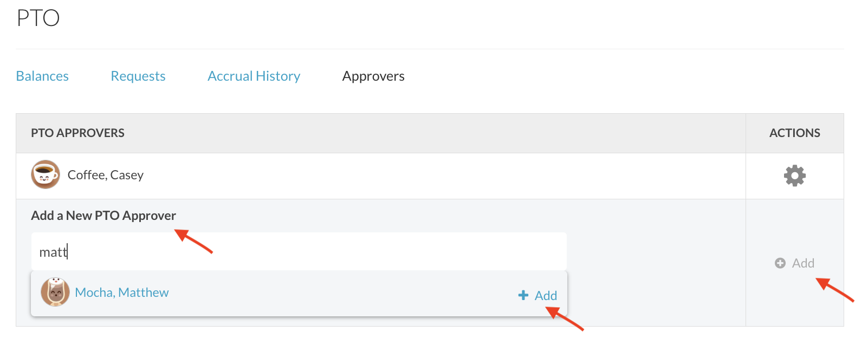Click the approver search field containing 'matt'
The image size is (868, 351).
tap(299, 252)
